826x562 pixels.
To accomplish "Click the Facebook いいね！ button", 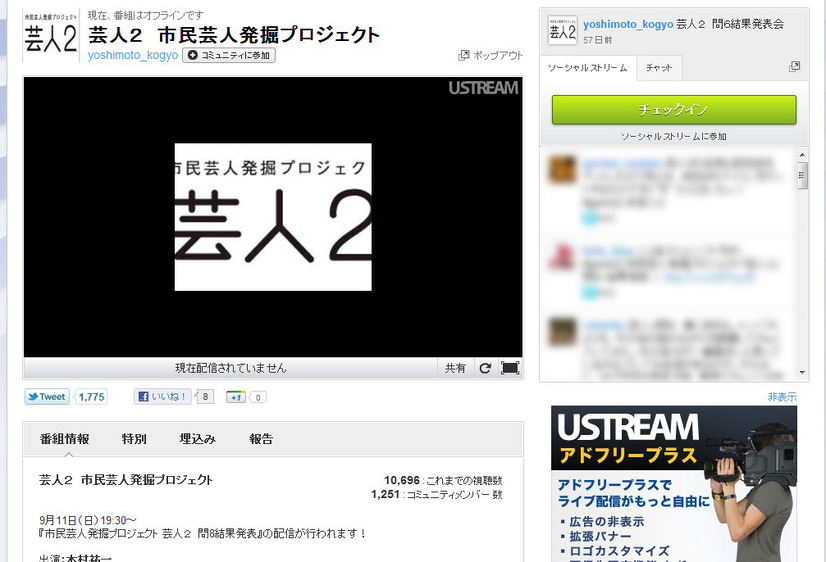I will click(x=163, y=397).
